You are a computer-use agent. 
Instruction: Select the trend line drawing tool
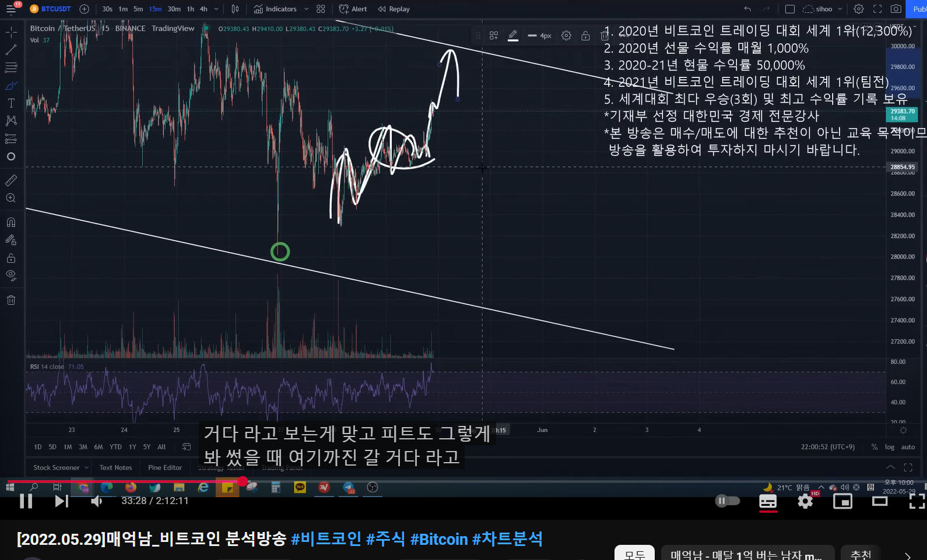coord(11,50)
